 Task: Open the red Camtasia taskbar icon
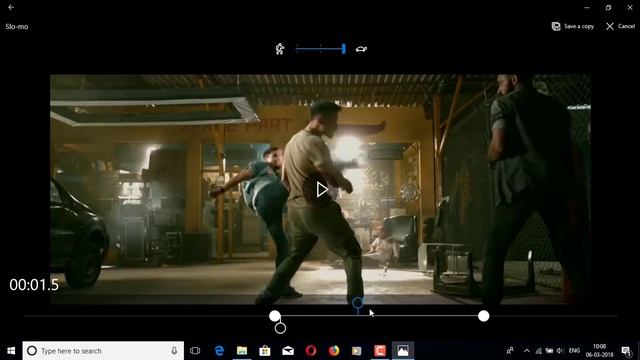pyautogui.click(x=380, y=351)
